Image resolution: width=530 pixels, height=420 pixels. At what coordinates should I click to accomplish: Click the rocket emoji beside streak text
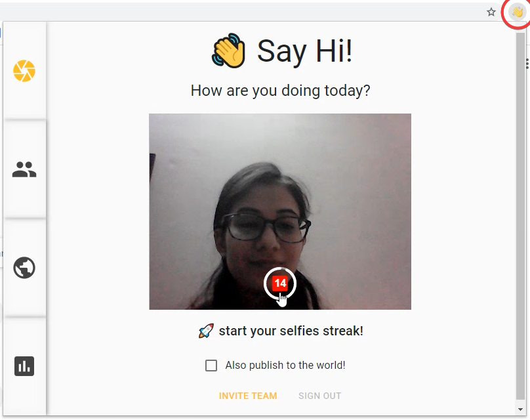click(x=206, y=331)
